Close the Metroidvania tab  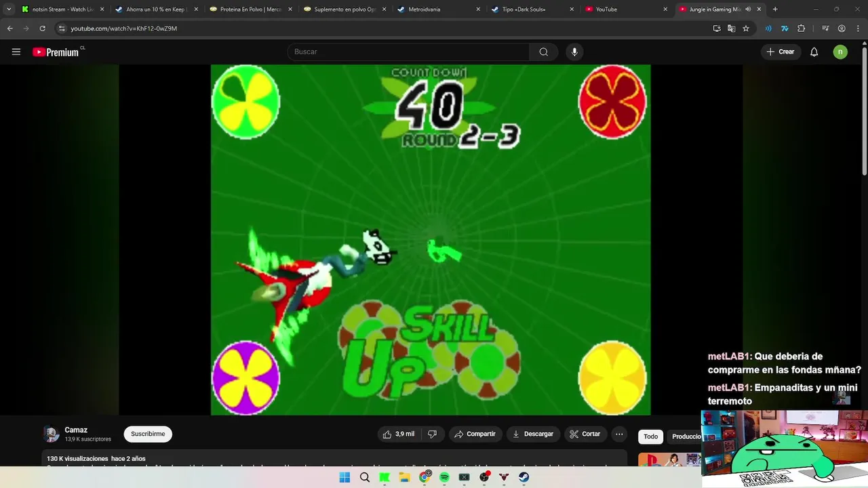click(x=478, y=9)
